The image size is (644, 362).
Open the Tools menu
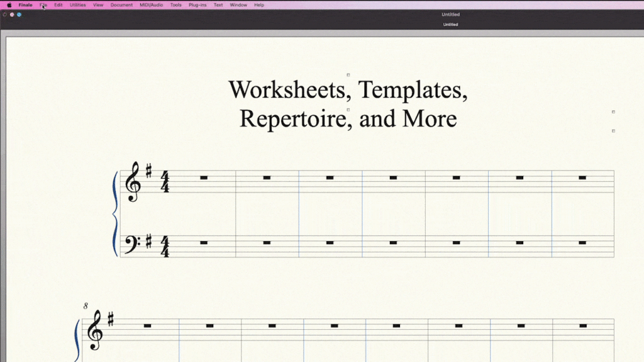coord(176,5)
